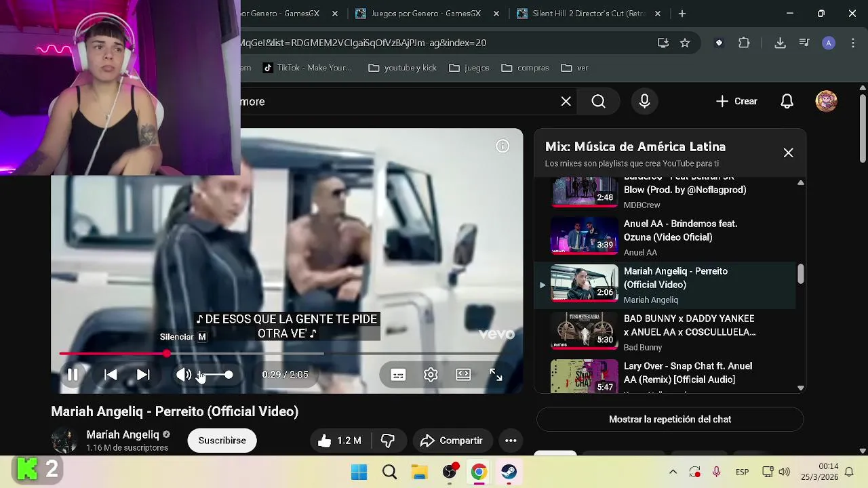Go to previous video in the player

[x=111, y=375]
